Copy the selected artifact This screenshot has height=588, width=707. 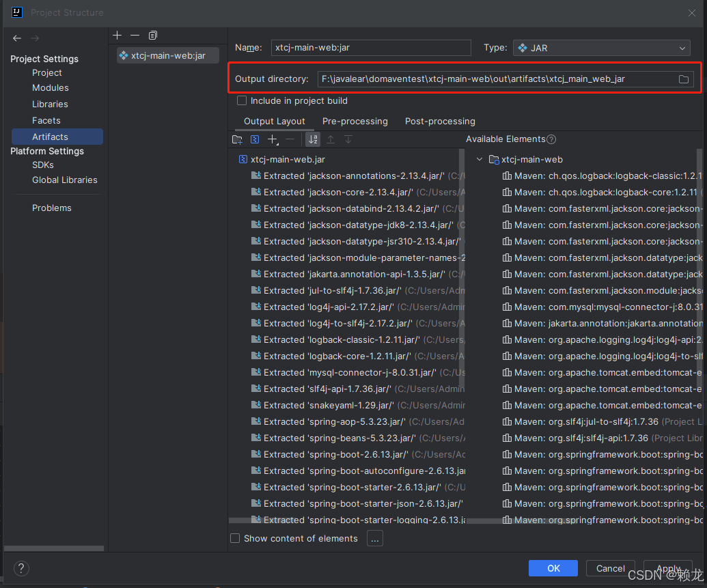[153, 36]
